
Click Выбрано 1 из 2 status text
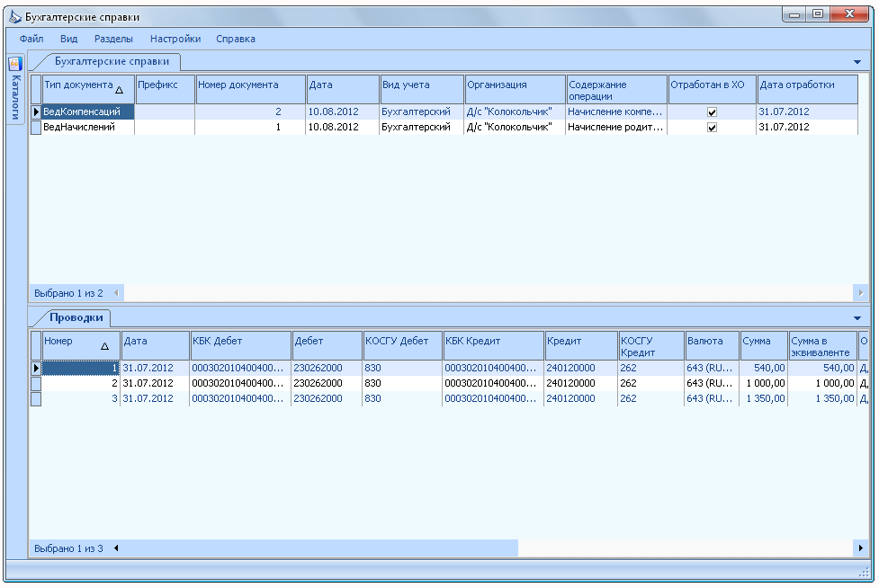(x=68, y=293)
